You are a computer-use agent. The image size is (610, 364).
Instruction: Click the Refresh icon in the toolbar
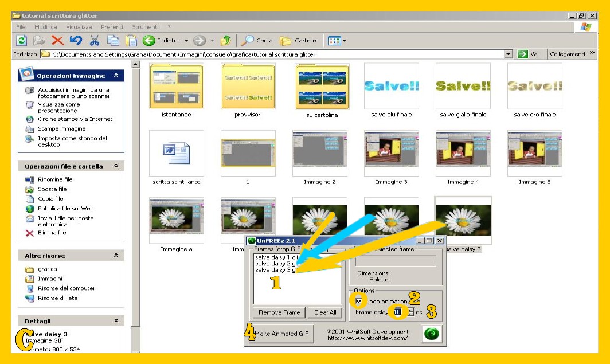tap(22, 41)
